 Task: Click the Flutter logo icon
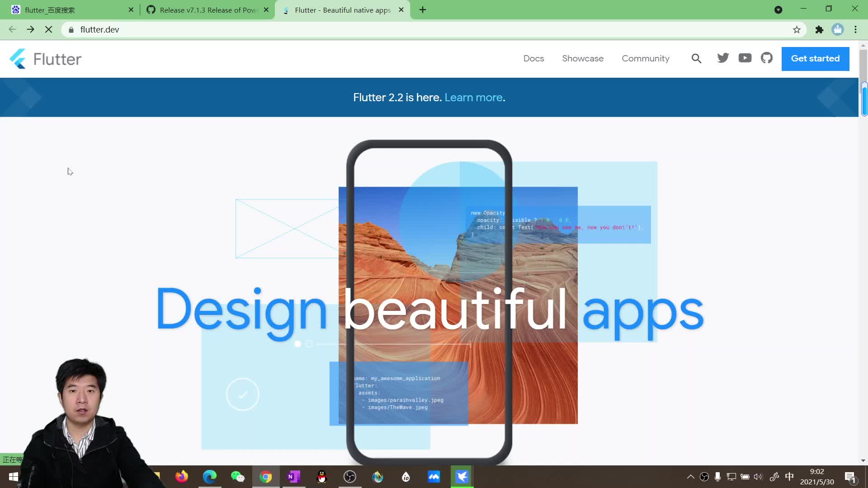click(17, 58)
